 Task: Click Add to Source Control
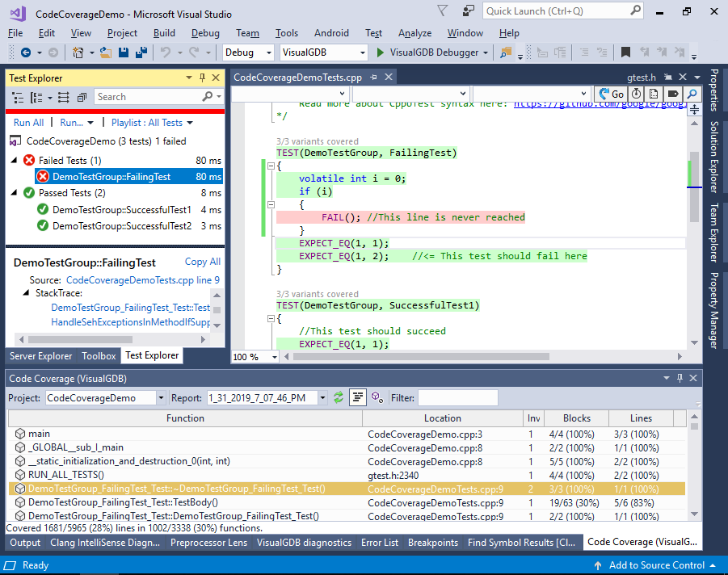[657, 565]
